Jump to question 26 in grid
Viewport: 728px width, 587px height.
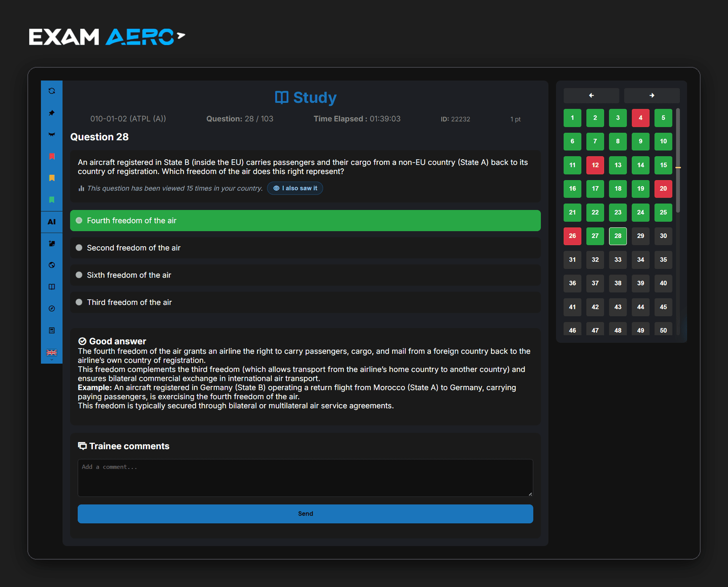pos(572,236)
